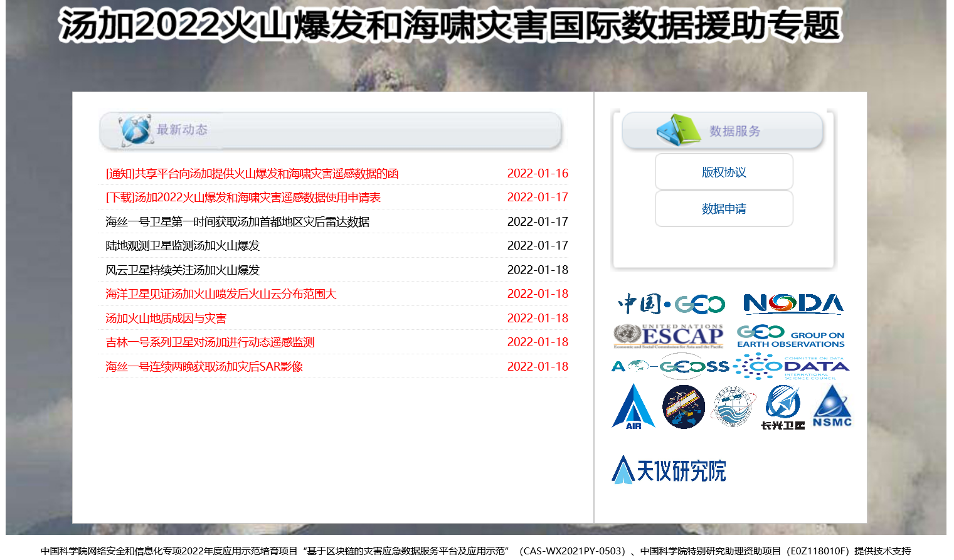Click the United Nations ESCAP logo
This screenshot has height=560, width=954.
(669, 336)
